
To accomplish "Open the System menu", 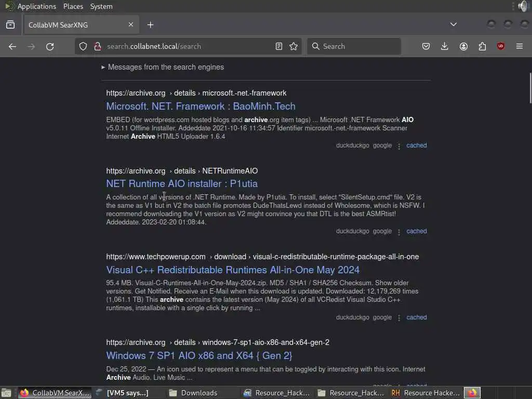I will coord(101,6).
